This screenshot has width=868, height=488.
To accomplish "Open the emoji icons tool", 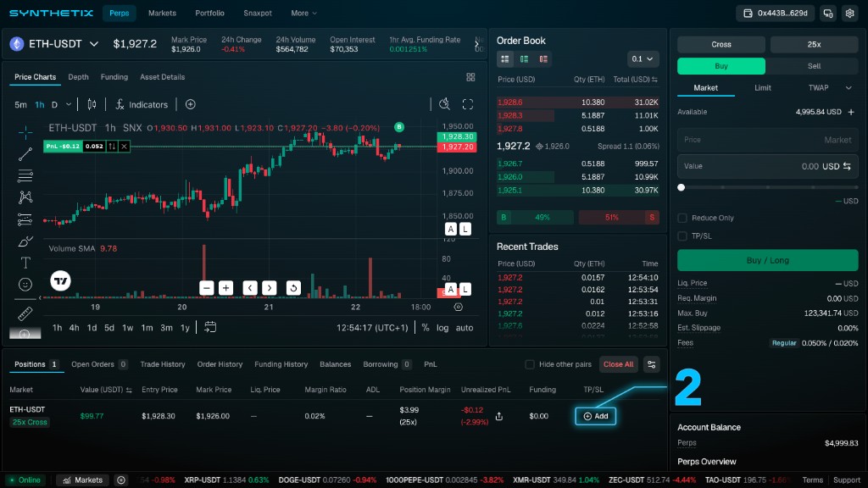I will pos(25,285).
